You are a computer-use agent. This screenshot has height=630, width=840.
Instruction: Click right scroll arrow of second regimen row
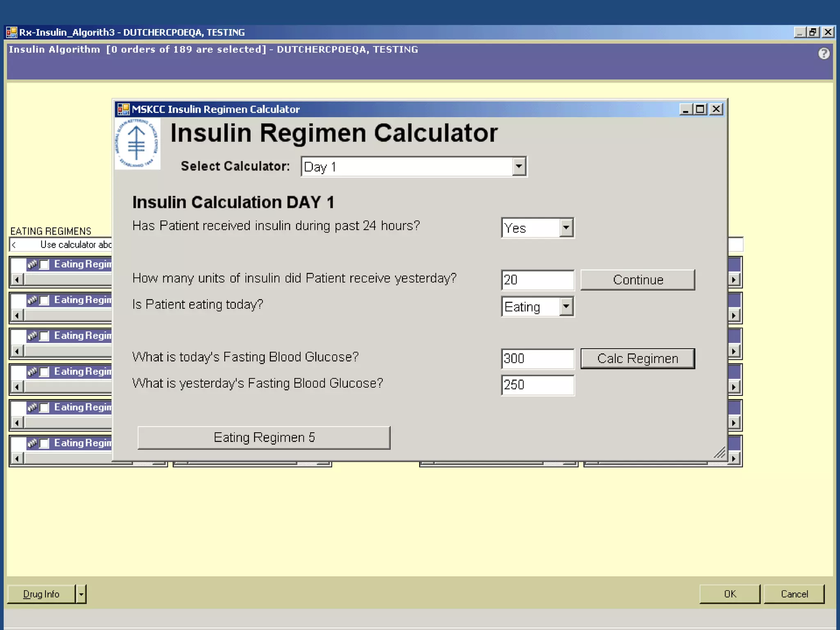click(734, 315)
